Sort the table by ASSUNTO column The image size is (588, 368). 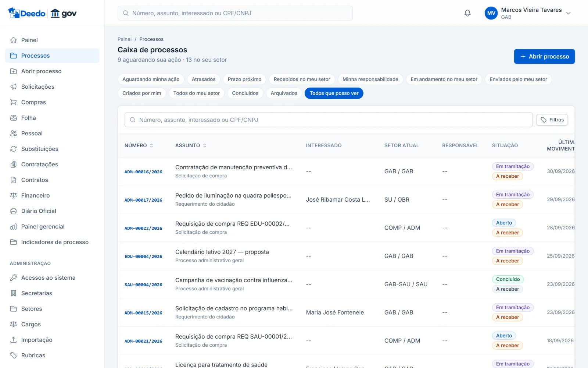click(x=191, y=146)
